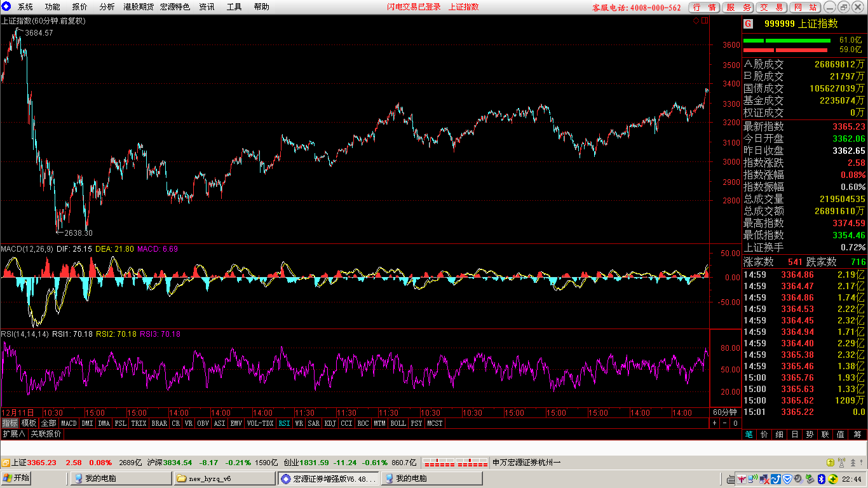Image resolution: width=868 pixels, height=488 pixels.
Task: Click the 交易 button at top-right
Action: click(772, 8)
